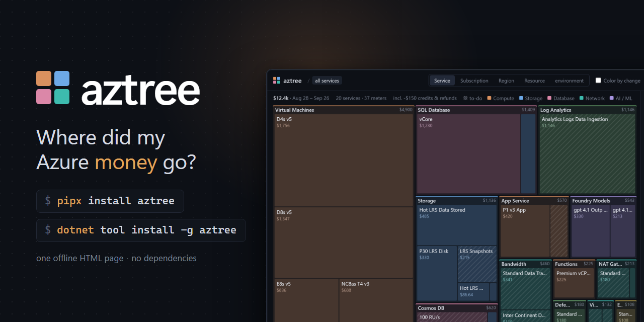Viewport: 644px width, 322px height.
Task: Select Analytics Logs Data Ingestion tile
Action: 587,153
